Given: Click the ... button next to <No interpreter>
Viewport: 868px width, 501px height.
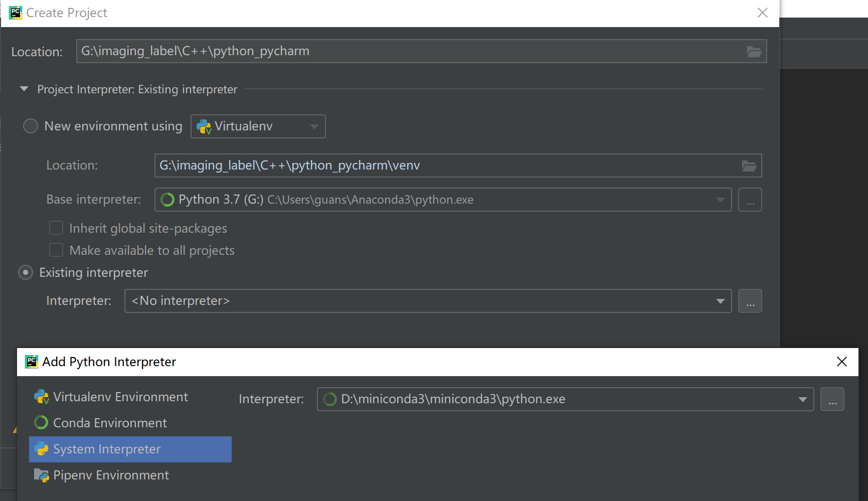Looking at the screenshot, I should (x=750, y=301).
